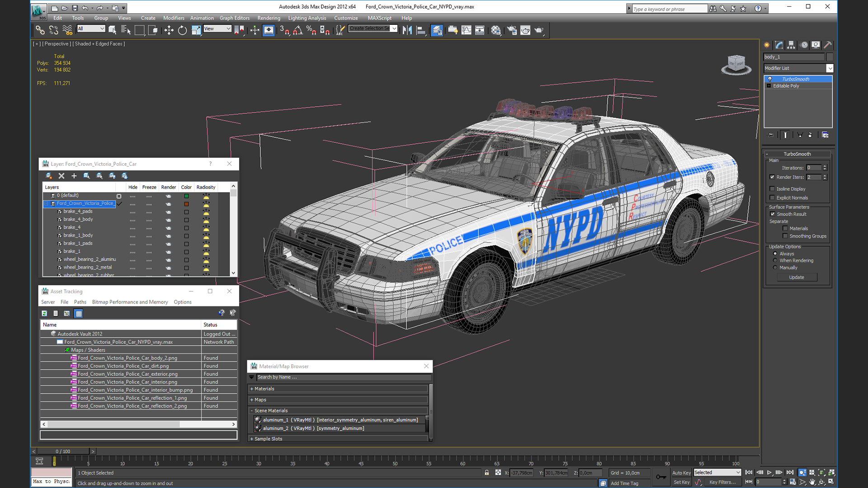868x488 pixels.
Task: Toggle the Manage Layers toolbar button
Action: (437, 30)
